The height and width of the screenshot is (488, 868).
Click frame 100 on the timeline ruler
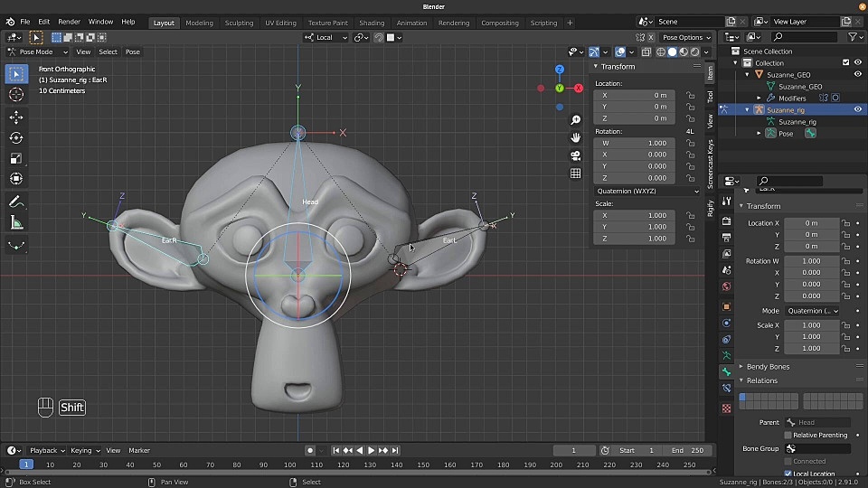pyautogui.click(x=289, y=465)
